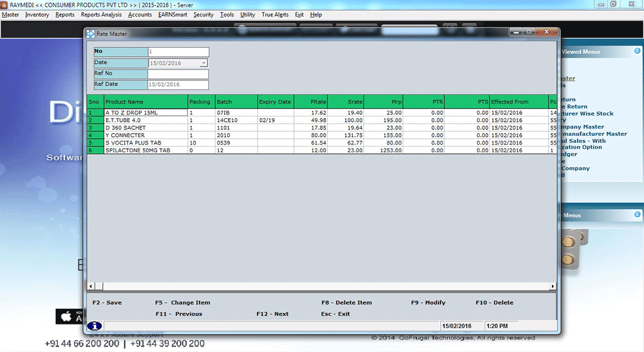This screenshot has height=352, width=644.
Task: Open the True Alerts menu
Action: coord(275,15)
